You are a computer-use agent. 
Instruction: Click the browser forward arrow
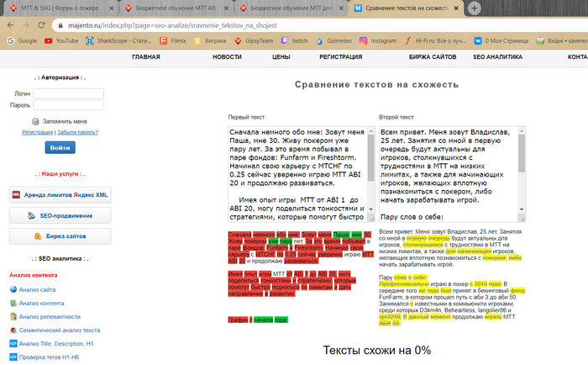click(x=26, y=25)
